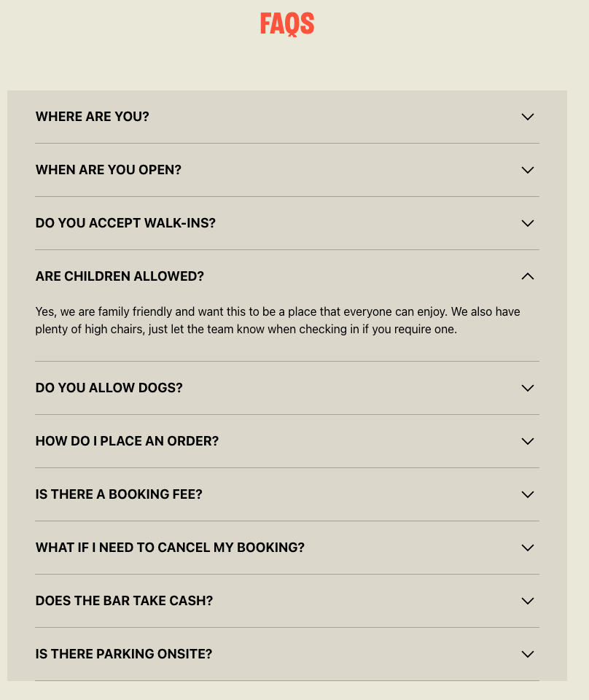Expand the 'Where are you?' chevron
589x700 pixels.
528,117
